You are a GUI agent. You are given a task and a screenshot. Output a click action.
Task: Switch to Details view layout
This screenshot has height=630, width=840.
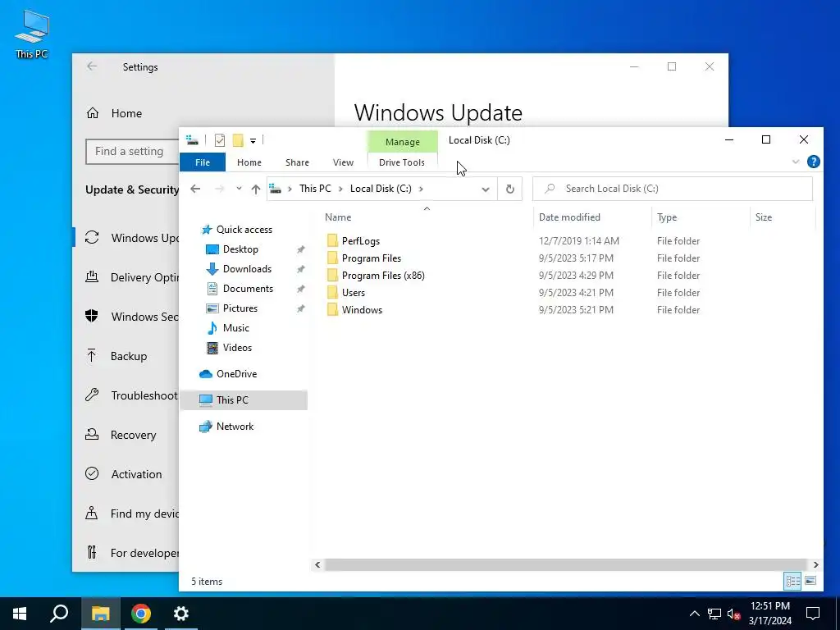point(793,581)
